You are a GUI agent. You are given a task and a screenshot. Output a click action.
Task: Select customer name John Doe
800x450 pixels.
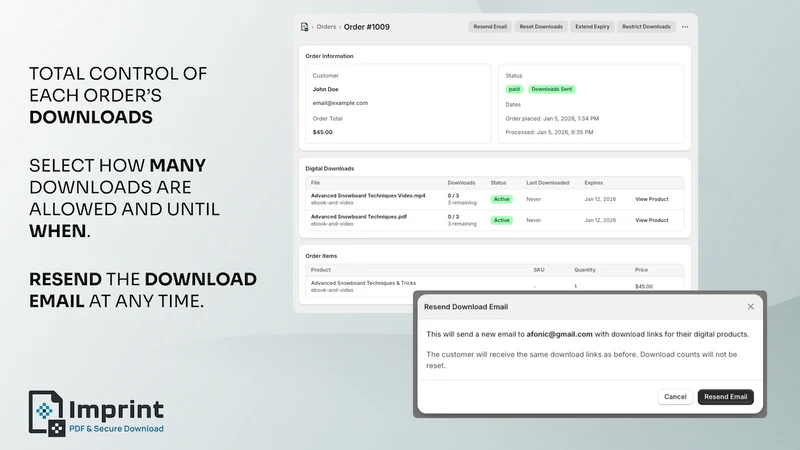(326, 89)
